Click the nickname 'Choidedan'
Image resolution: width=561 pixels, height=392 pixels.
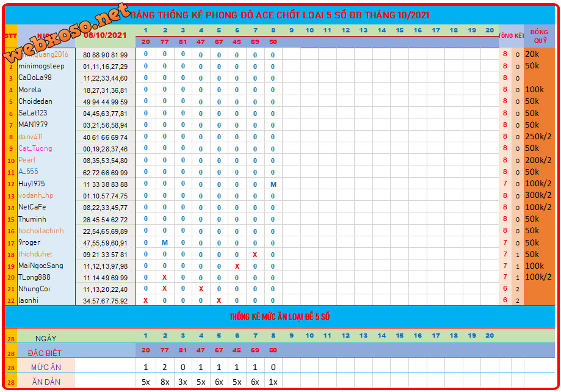35,101
